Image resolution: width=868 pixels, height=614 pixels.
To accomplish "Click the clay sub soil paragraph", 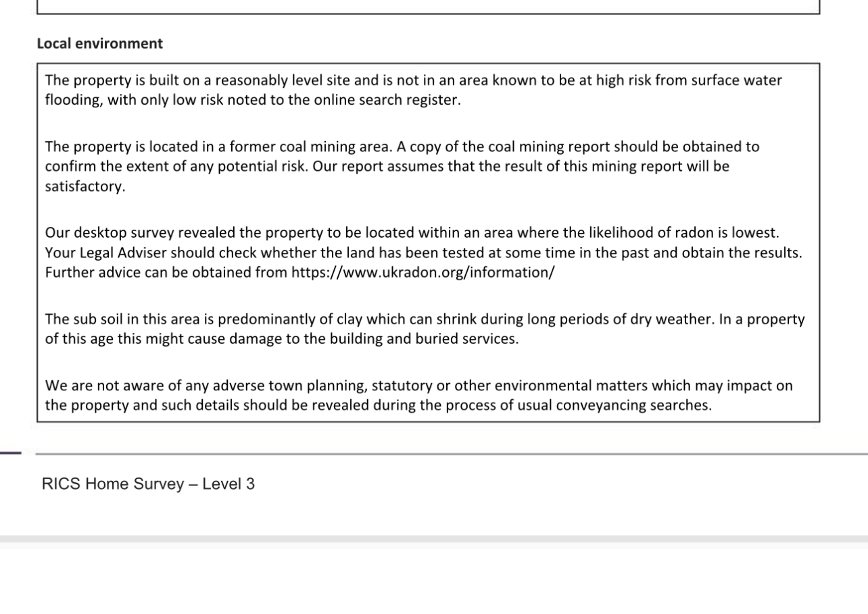I will (425, 329).
